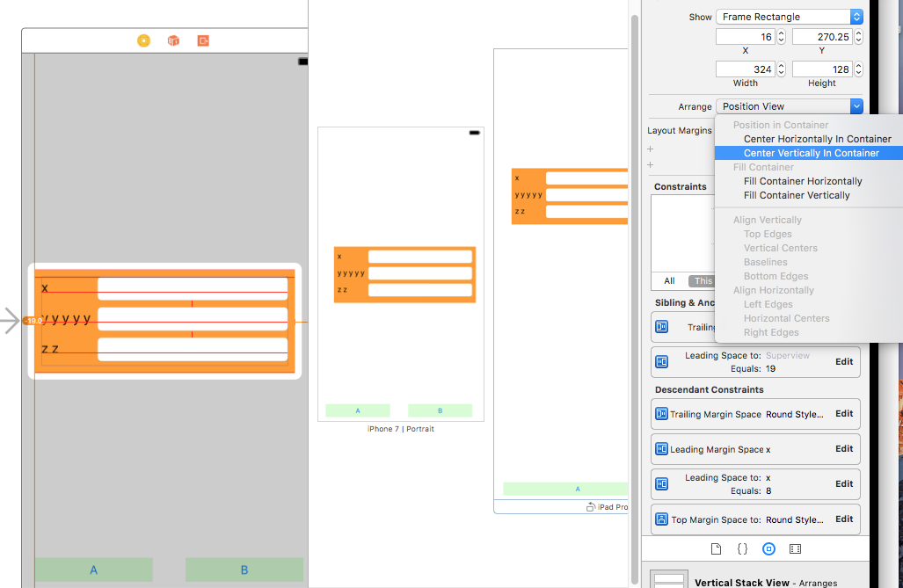The width and height of the screenshot is (903, 588).
Task: Click the Y field showing 270.25
Action: pos(822,37)
